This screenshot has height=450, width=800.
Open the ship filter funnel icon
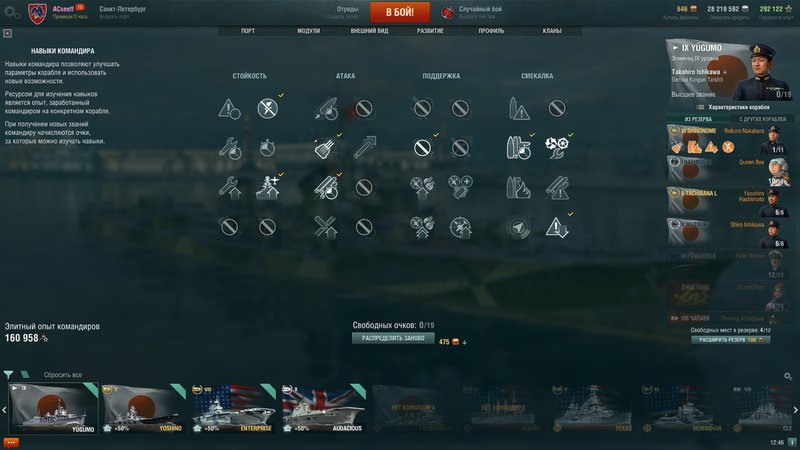8,374
